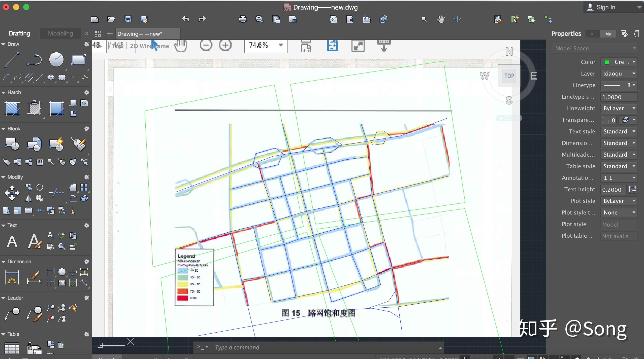Click the Undo arrow in toolbar
The image size is (644, 359).
(x=185, y=19)
